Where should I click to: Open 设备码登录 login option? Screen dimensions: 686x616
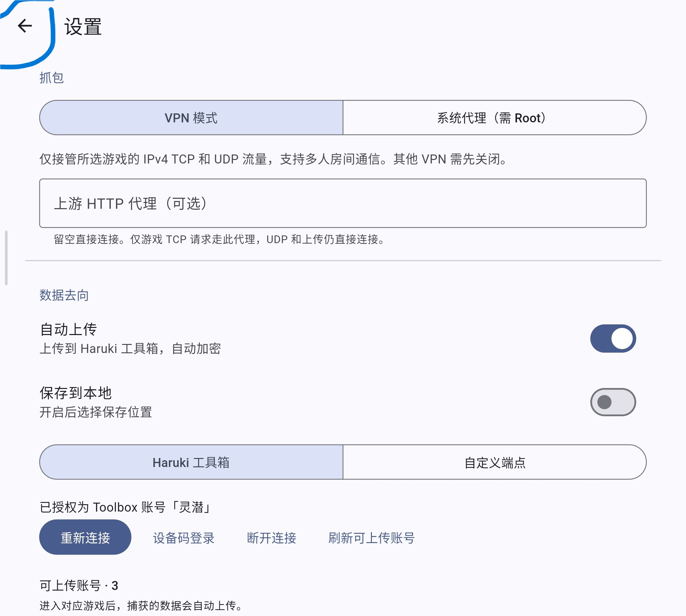pyautogui.click(x=184, y=538)
